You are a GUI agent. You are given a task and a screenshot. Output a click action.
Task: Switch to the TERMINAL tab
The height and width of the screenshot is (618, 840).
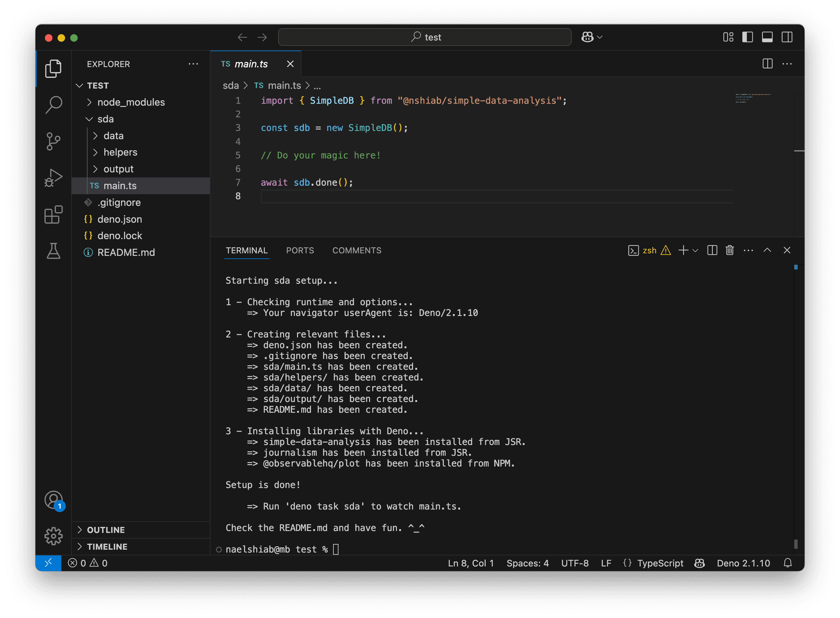click(x=247, y=250)
